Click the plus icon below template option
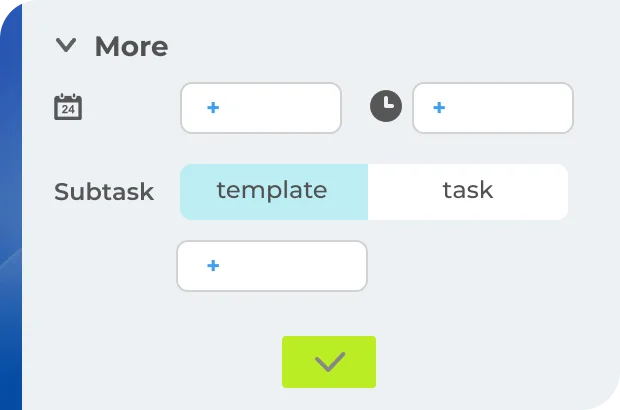The height and width of the screenshot is (410, 620). 213,266
